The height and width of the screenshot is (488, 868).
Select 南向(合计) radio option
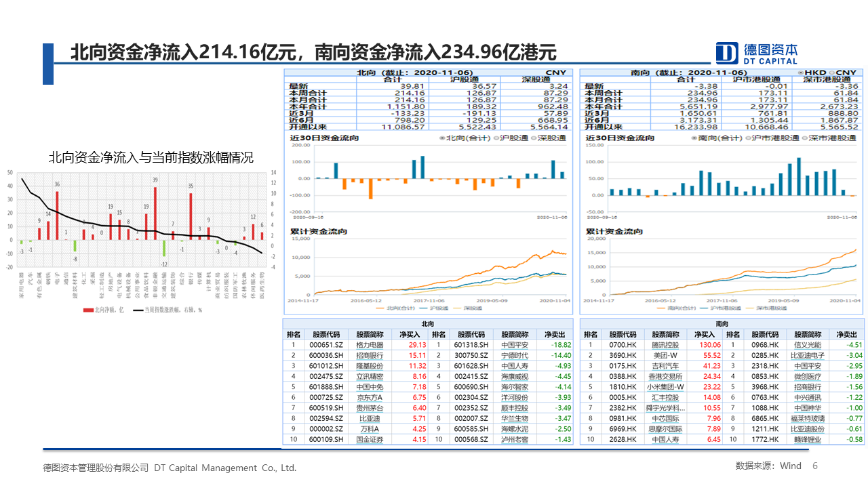tap(695, 138)
